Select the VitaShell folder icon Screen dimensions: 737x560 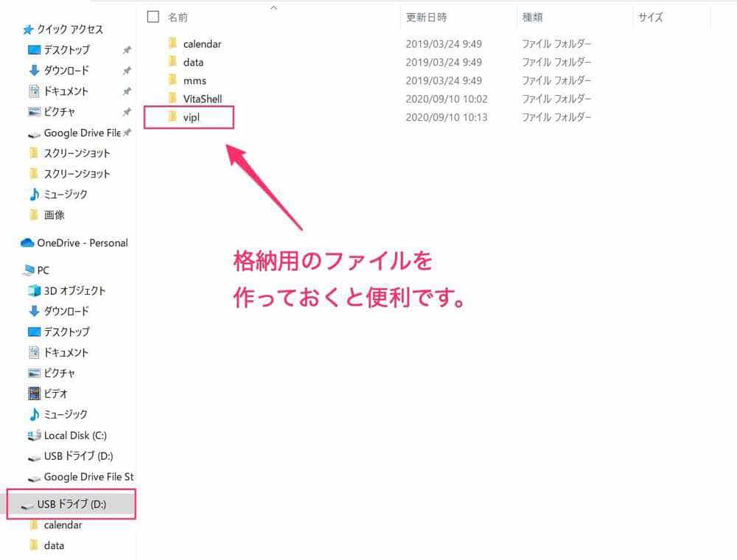click(172, 99)
